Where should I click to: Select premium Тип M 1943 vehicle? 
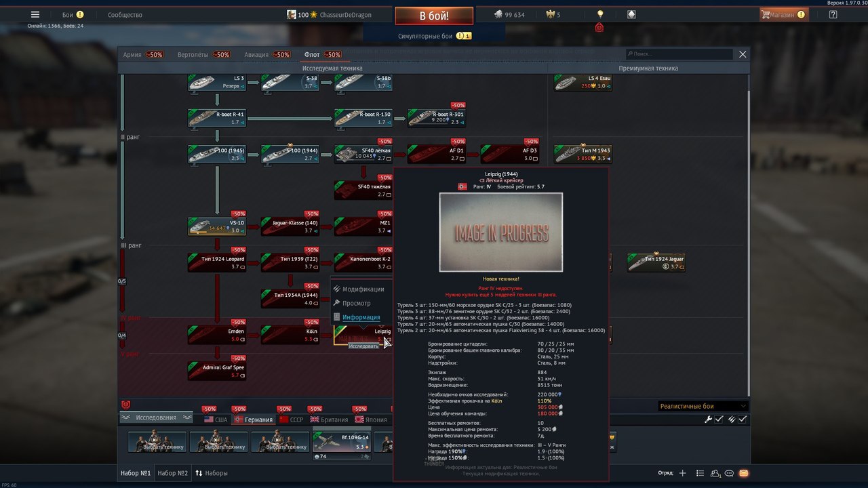(583, 154)
